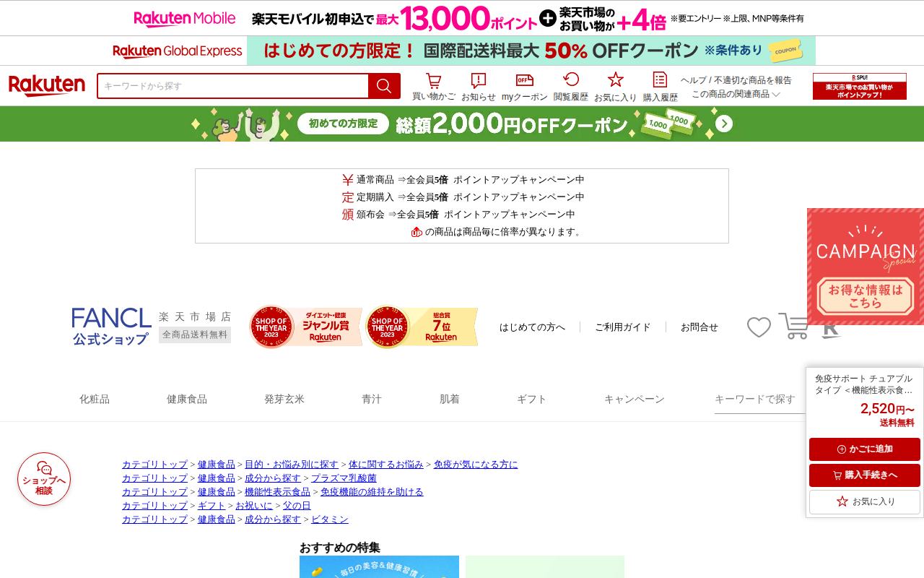Open the CAMPAIGN special side banner
This screenshot has height=578, width=924.
tap(866, 267)
